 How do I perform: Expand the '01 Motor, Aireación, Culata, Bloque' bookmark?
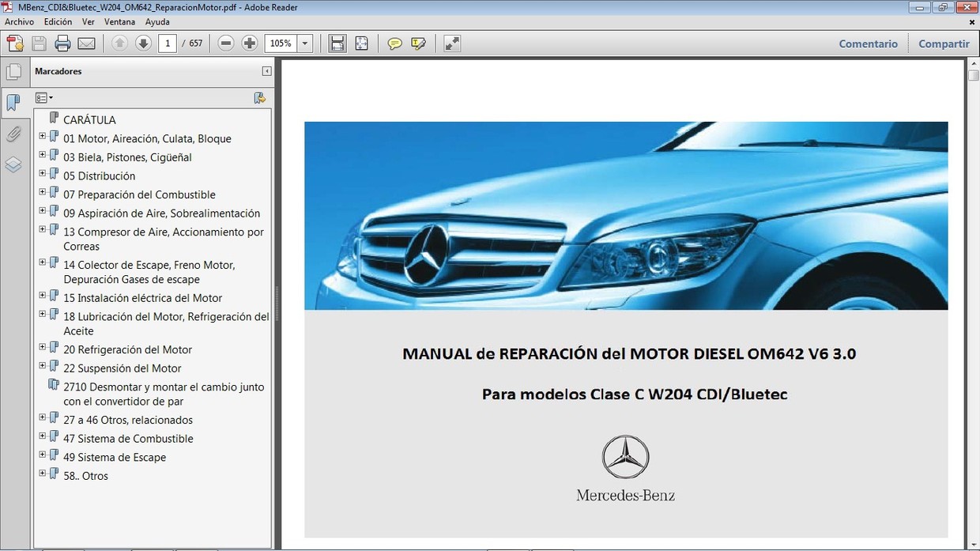coord(41,136)
